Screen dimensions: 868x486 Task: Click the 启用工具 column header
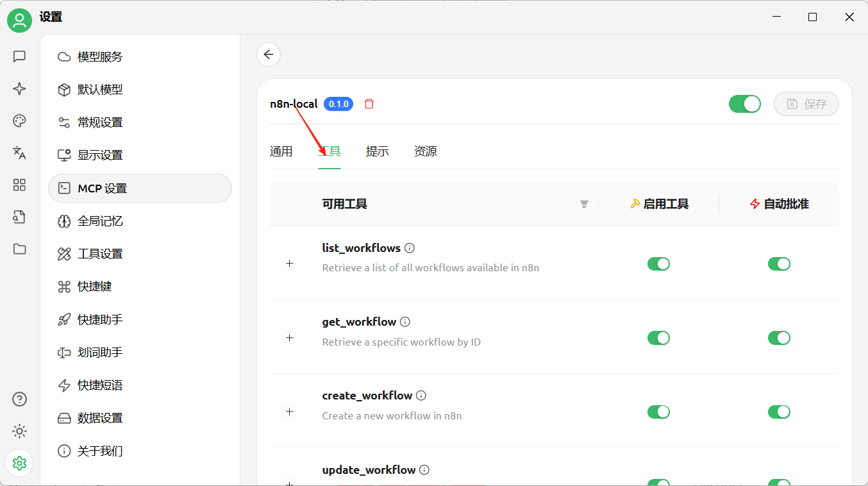point(659,204)
